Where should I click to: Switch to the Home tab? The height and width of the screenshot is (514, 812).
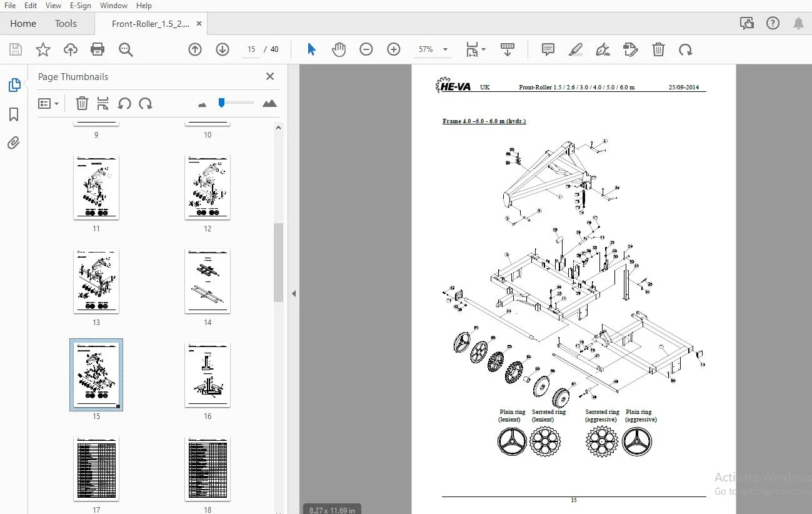23,24
